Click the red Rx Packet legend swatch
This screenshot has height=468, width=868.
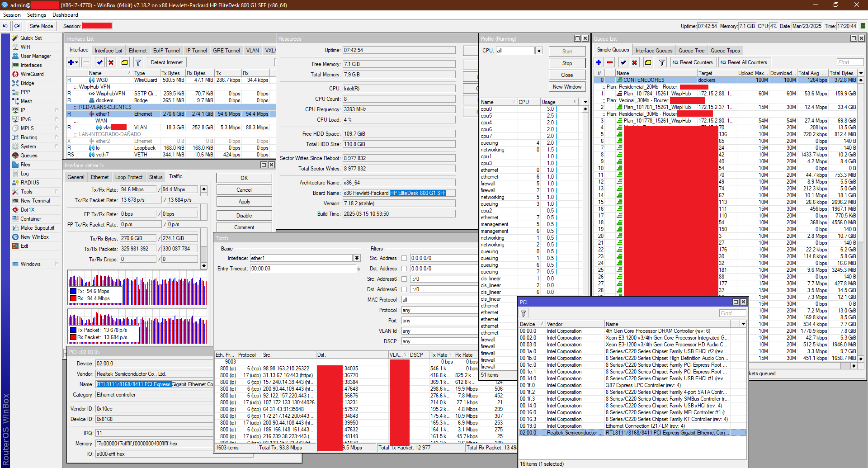[73, 337]
